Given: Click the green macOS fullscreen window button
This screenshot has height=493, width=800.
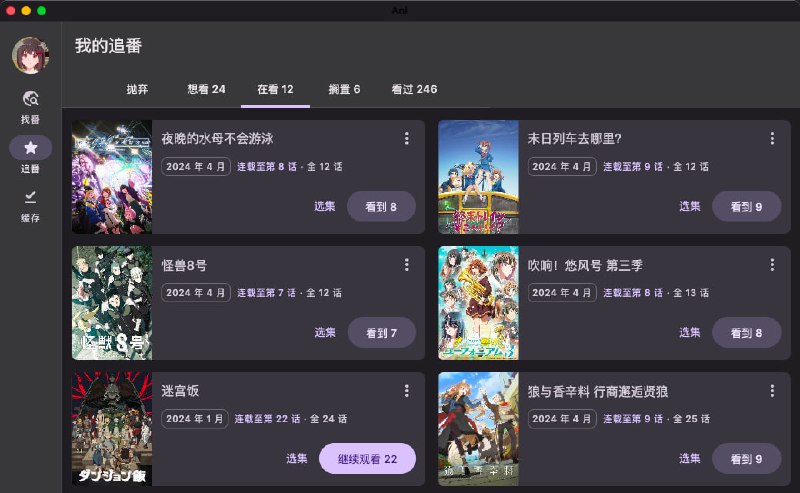Looking at the screenshot, I should (x=41, y=10).
